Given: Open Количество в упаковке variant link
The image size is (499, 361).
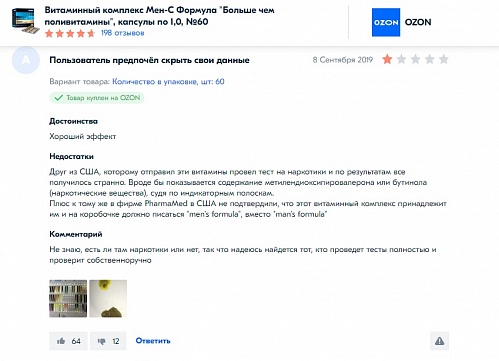Looking at the screenshot, I should (168, 82).
